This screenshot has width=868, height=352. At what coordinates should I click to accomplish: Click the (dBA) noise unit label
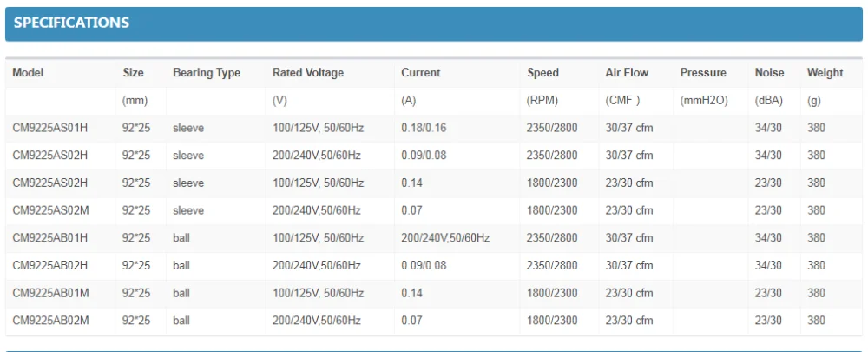(x=768, y=101)
